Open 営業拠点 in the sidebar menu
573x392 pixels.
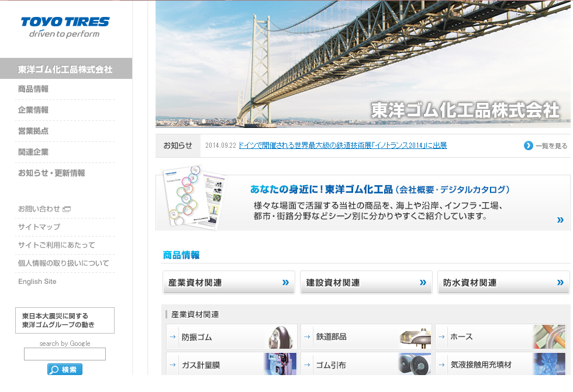click(x=33, y=131)
